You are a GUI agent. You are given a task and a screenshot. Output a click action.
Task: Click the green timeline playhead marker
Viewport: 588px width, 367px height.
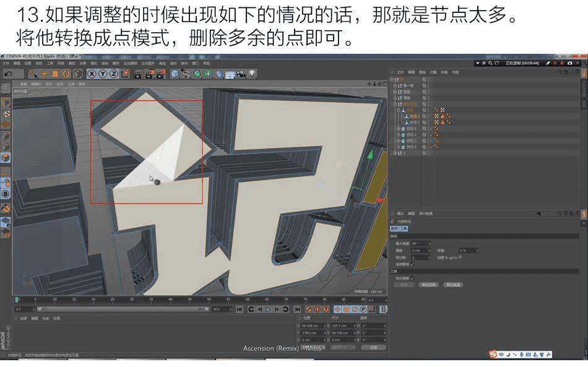(x=17, y=300)
